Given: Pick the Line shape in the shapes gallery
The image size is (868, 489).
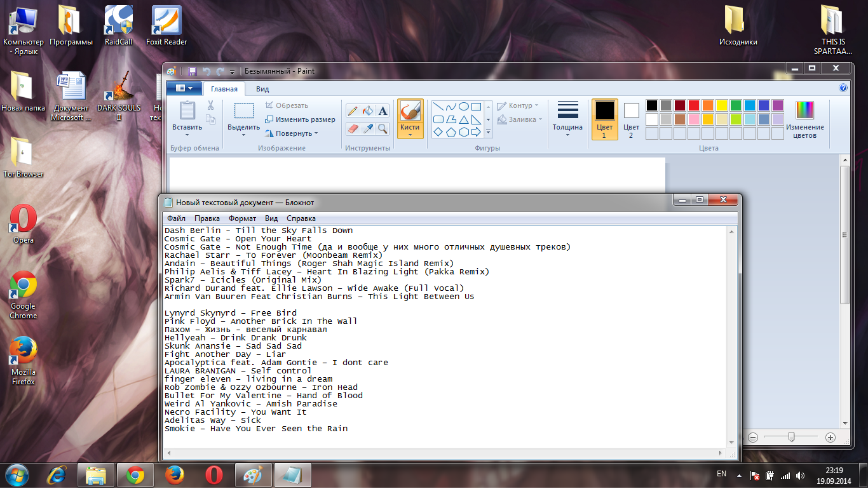Looking at the screenshot, I should pos(438,106).
